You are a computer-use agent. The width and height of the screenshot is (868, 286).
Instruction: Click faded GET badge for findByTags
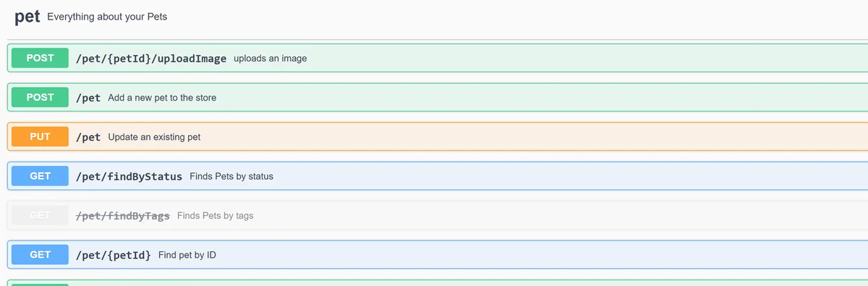(x=40, y=215)
